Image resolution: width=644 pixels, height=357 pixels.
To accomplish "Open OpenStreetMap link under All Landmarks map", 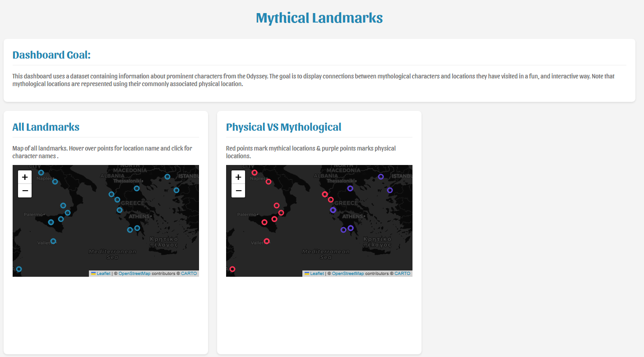I will click(134, 274).
